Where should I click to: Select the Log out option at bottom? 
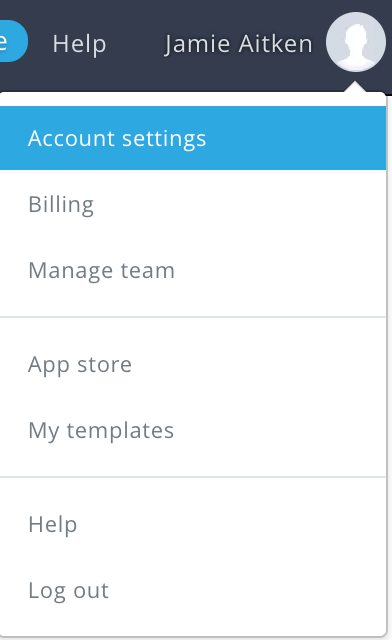[x=193, y=590]
